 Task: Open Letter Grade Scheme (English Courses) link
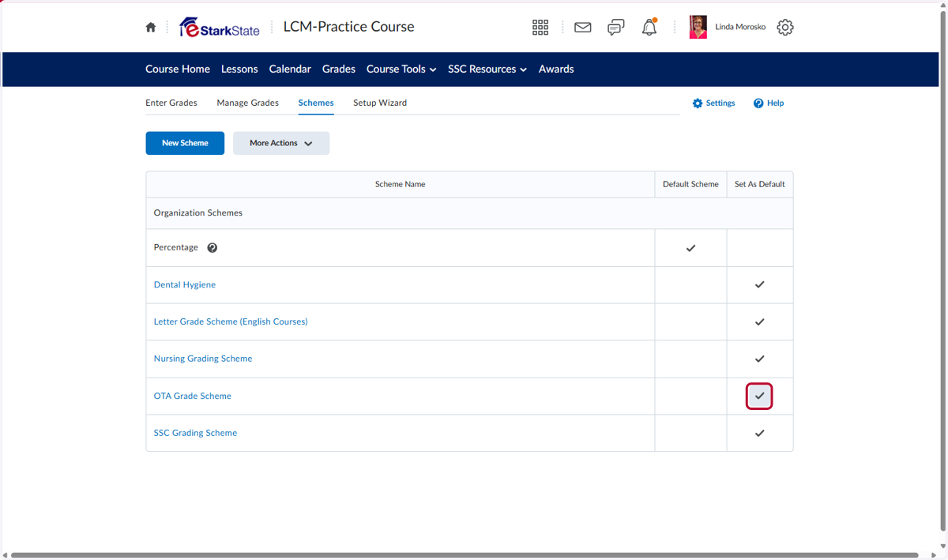click(231, 321)
